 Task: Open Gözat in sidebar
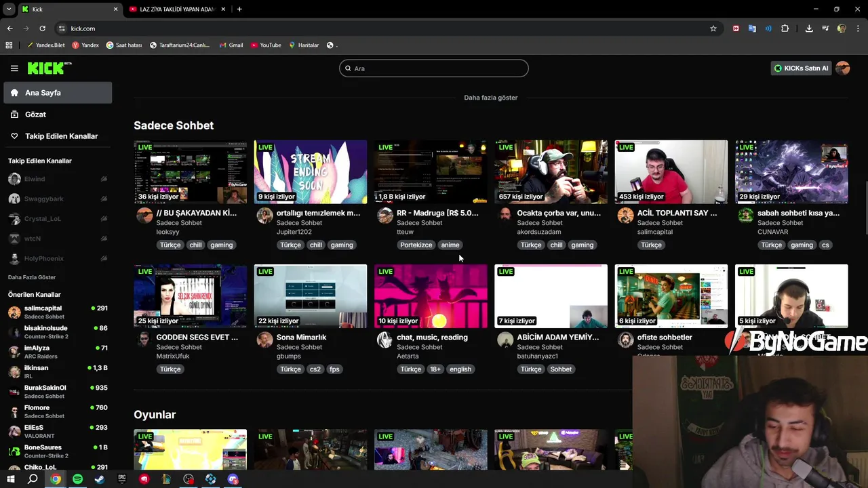click(x=58, y=115)
